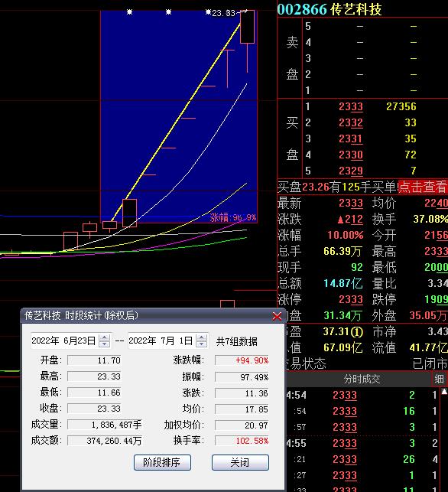Decrease the start date with down spinner
This screenshot has width=448, height=492.
(x=104, y=344)
